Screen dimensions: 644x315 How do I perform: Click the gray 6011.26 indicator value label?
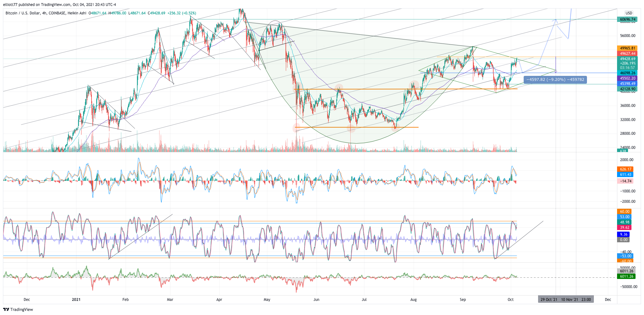coord(626,271)
